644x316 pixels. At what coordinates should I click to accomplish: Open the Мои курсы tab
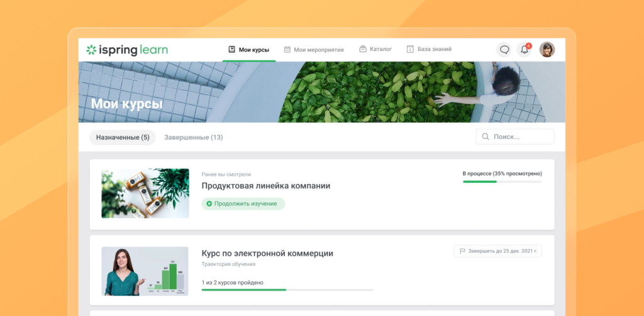click(x=249, y=50)
